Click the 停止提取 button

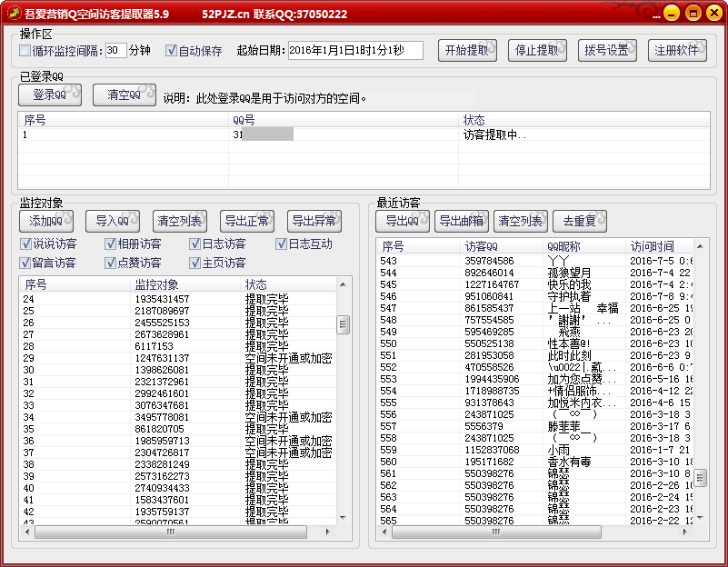pyautogui.click(x=537, y=51)
